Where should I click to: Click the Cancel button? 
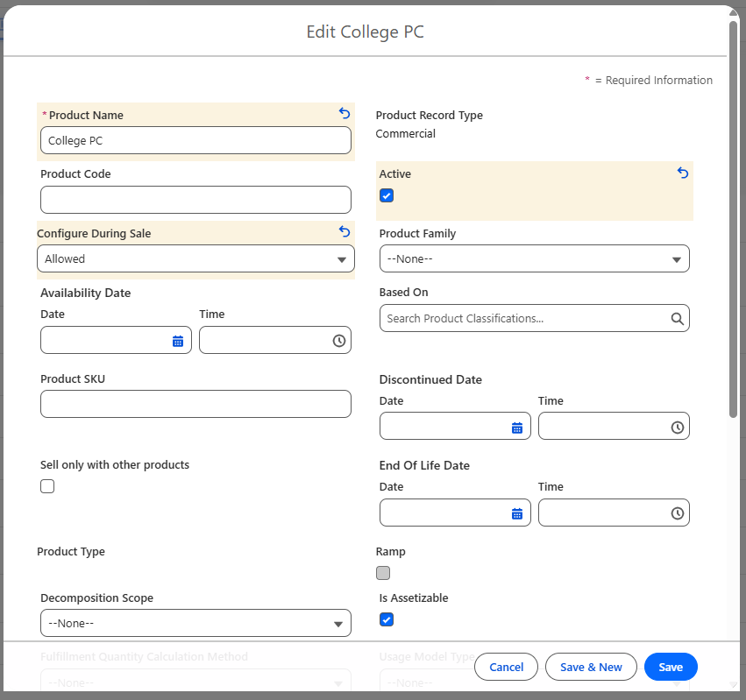point(506,667)
